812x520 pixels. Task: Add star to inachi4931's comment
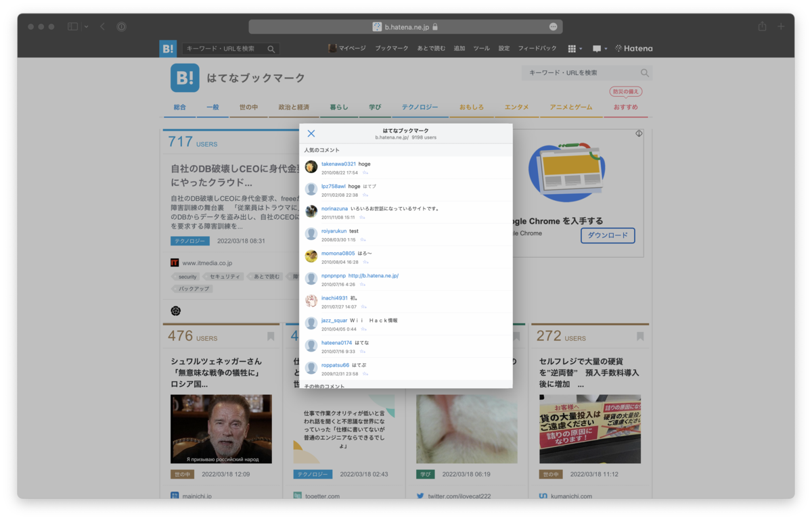[364, 307]
